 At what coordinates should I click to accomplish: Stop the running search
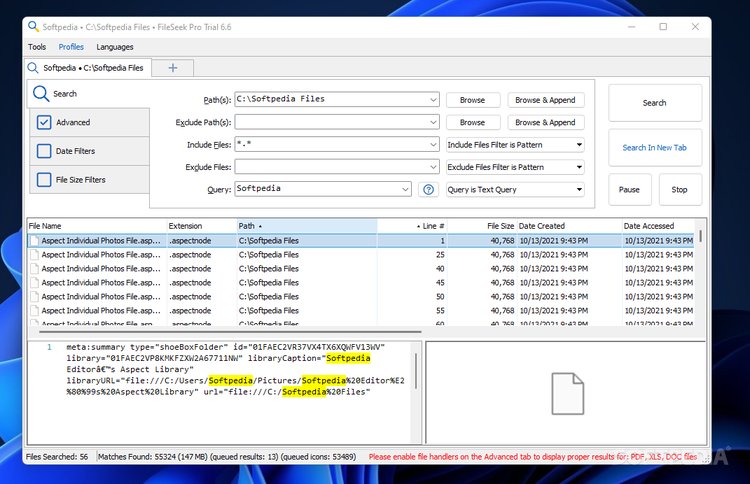[680, 189]
